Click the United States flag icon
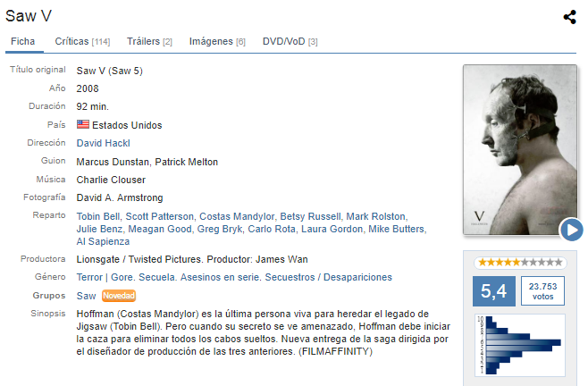 point(83,124)
